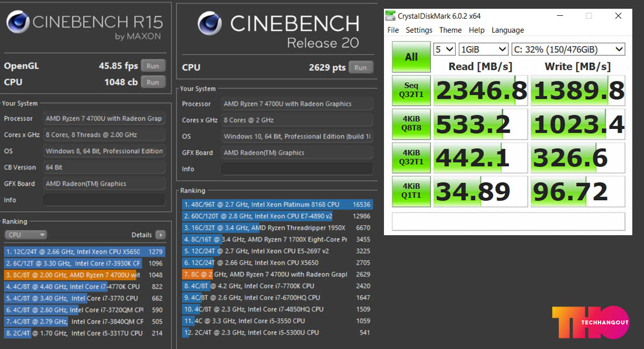
Task: Select the Threadripper 1950X row in R20 ranking
Action: coord(278,228)
